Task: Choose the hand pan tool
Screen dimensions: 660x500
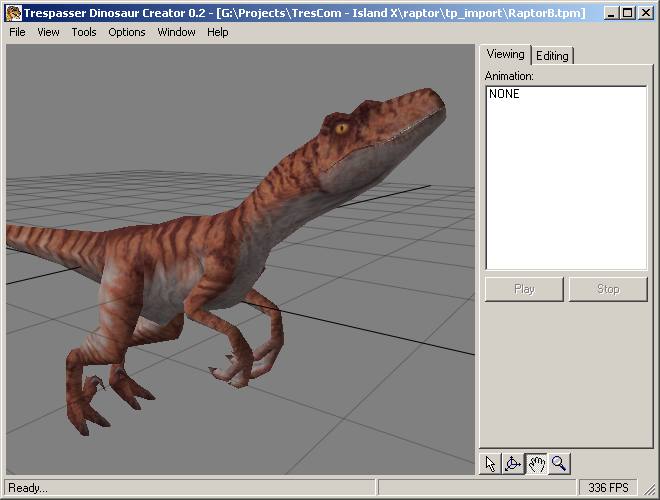Action: tap(537, 464)
